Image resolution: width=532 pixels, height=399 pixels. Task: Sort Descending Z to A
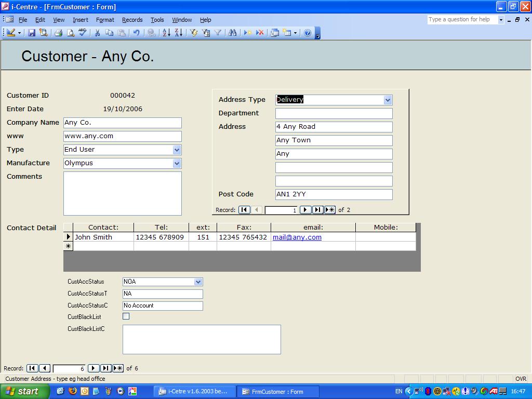point(179,33)
